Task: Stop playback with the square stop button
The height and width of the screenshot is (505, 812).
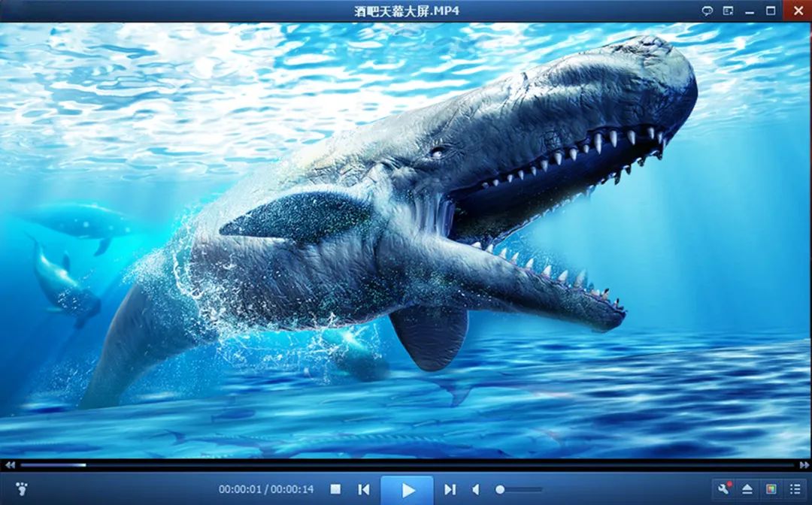Action: [335, 489]
